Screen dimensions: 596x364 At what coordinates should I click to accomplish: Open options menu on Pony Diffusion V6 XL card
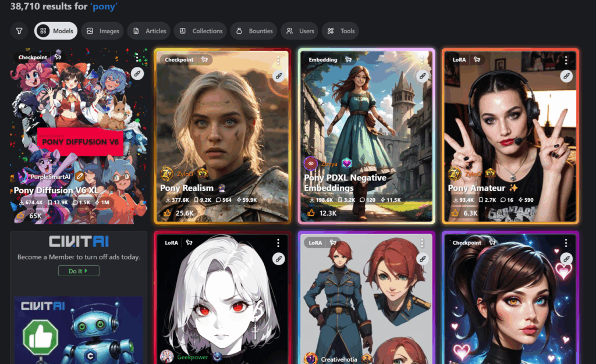pos(137,58)
